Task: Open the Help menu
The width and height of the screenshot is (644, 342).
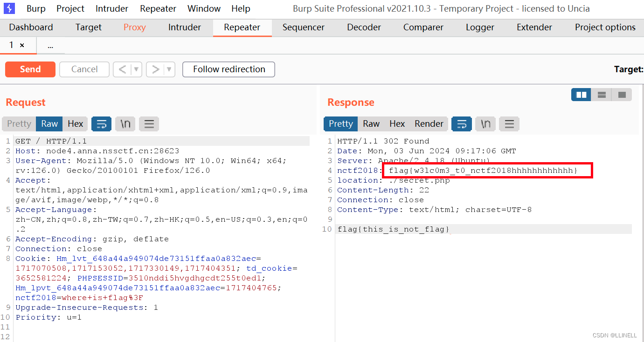Action: coord(241,8)
